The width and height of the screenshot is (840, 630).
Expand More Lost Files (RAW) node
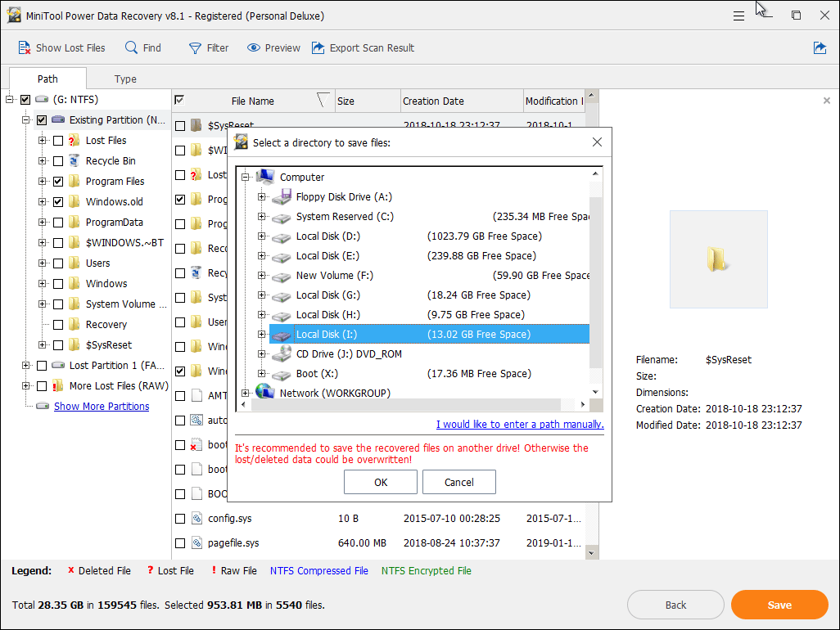click(x=25, y=385)
